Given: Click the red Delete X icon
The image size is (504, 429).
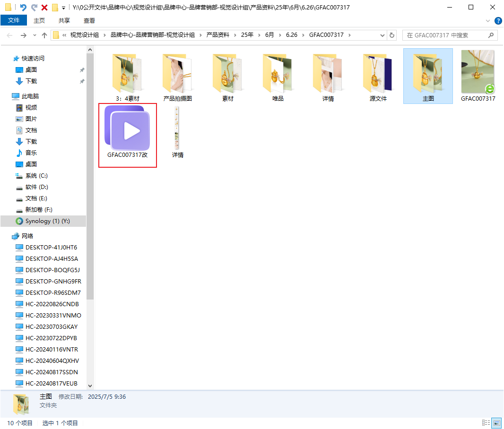Looking at the screenshot, I should click(x=44, y=8).
